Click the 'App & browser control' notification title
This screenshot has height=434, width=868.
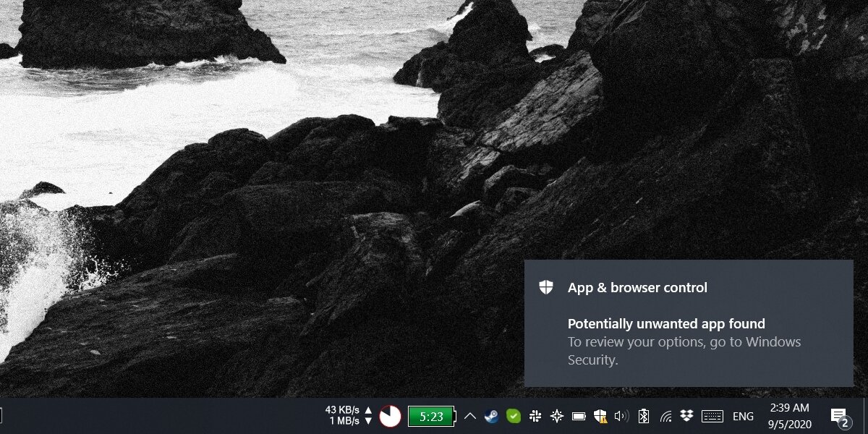coord(637,287)
